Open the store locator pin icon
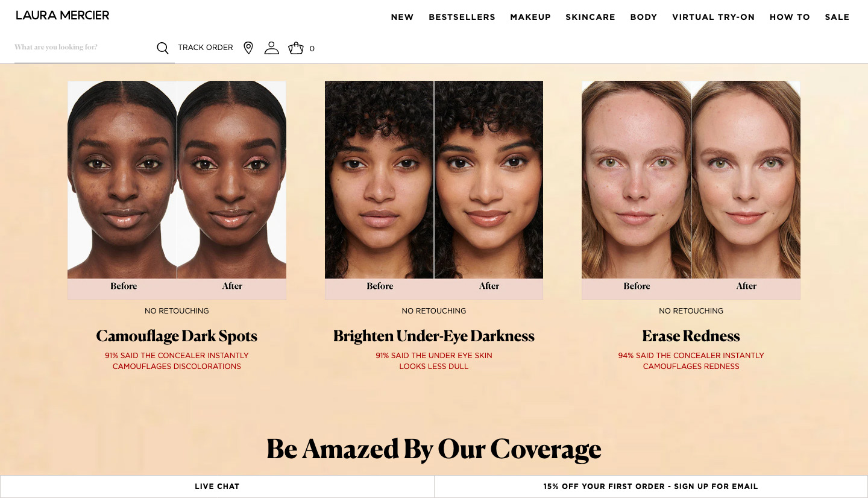The image size is (868, 498). (x=248, y=48)
